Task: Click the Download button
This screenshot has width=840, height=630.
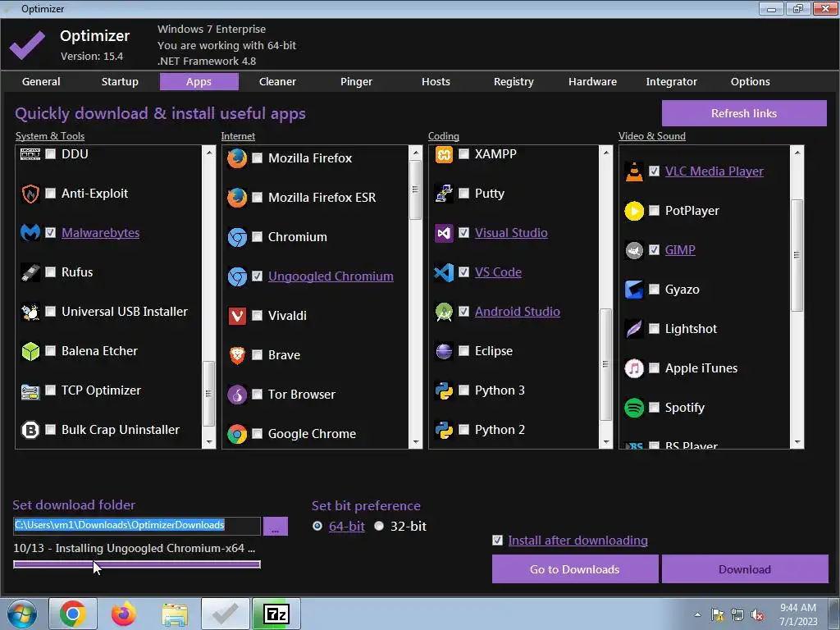Action: coord(745,569)
